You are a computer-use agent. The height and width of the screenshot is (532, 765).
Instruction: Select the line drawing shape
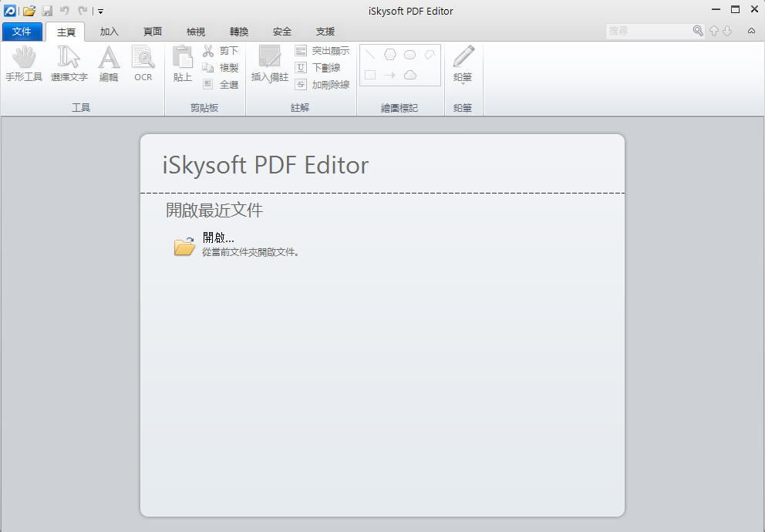pos(370,55)
